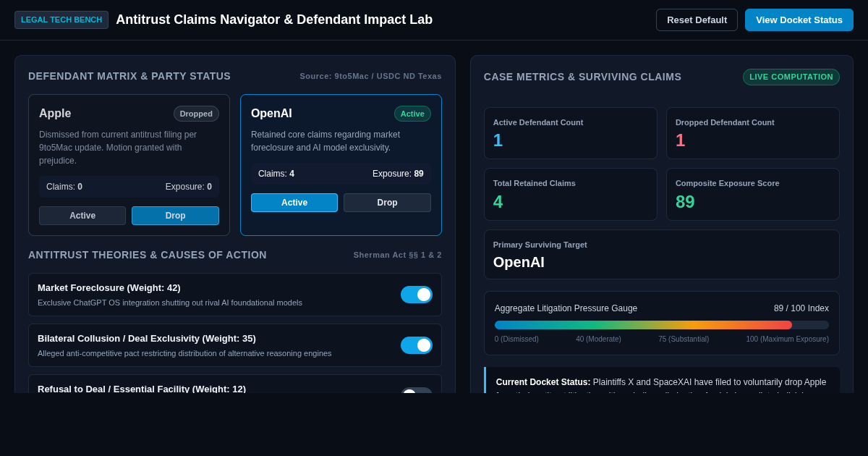868x456 pixels.
Task: Select the Apple defendant card title
Action: [x=55, y=114]
